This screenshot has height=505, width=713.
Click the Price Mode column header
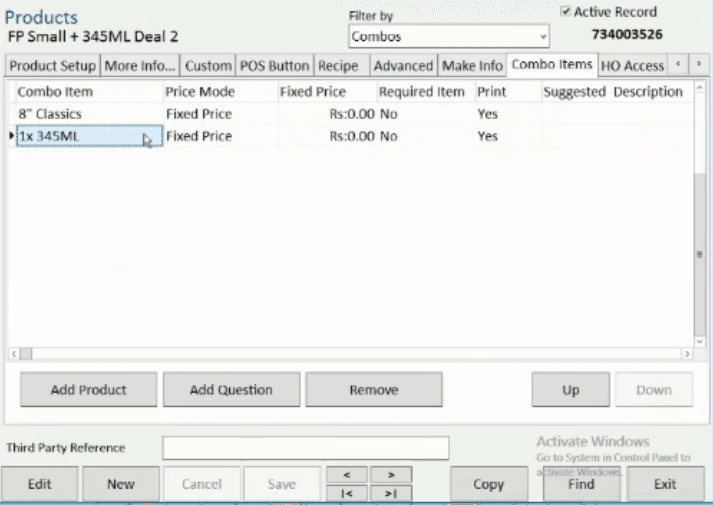tap(221, 92)
